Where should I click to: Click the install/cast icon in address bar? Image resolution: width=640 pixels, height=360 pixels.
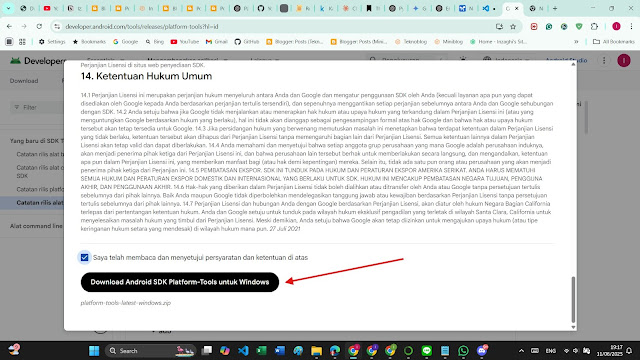[499, 27]
